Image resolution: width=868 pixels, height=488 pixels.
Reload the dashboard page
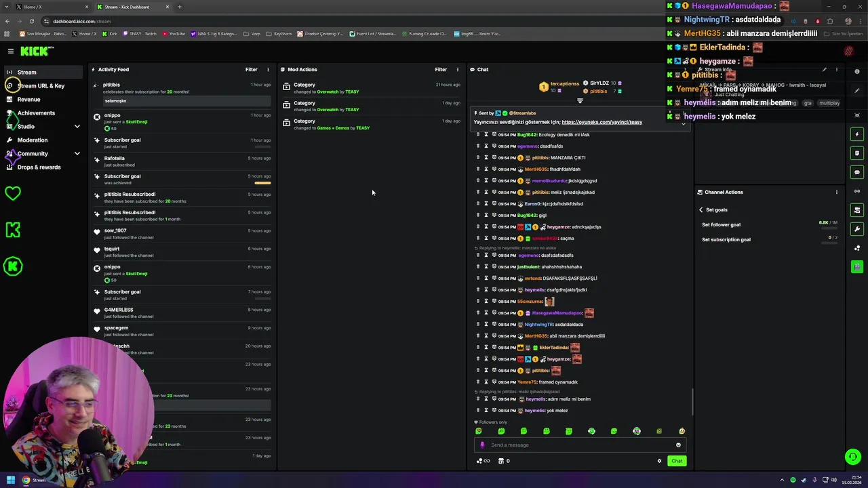tap(31, 21)
